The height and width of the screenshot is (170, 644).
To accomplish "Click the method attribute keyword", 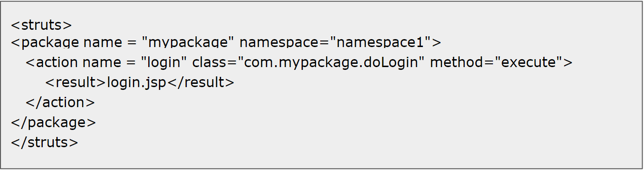I will 460,62.
